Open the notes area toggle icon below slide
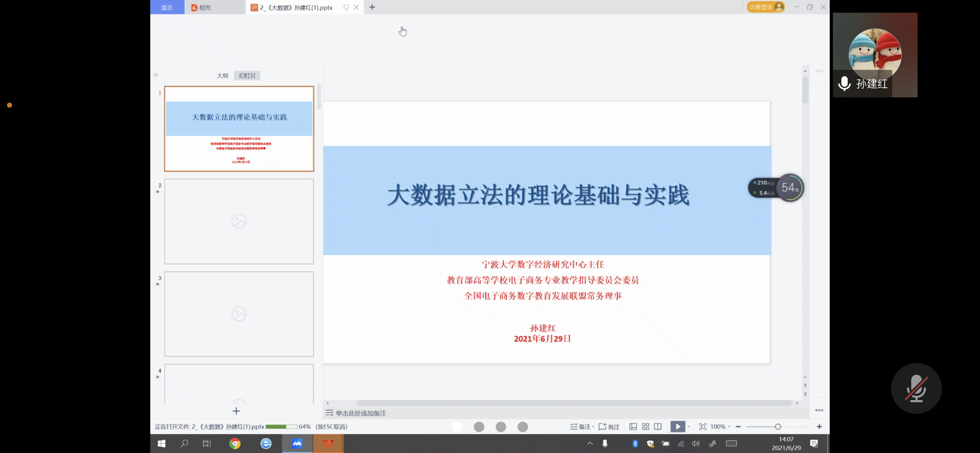The width and height of the screenshot is (980, 453). click(x=330, y=413)
